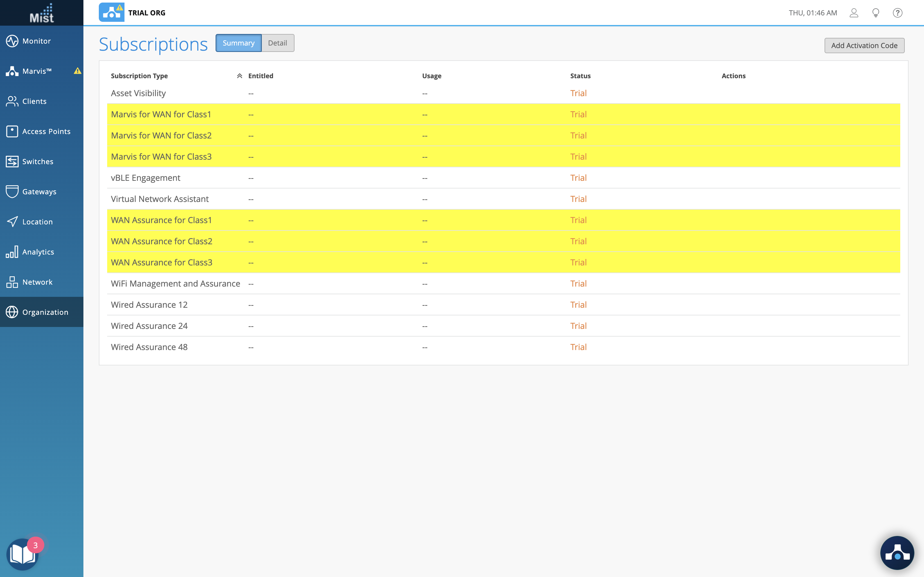Switch to the Summary view
The image size is (924, 577).
pyautogui.click(x=238, y=43)
